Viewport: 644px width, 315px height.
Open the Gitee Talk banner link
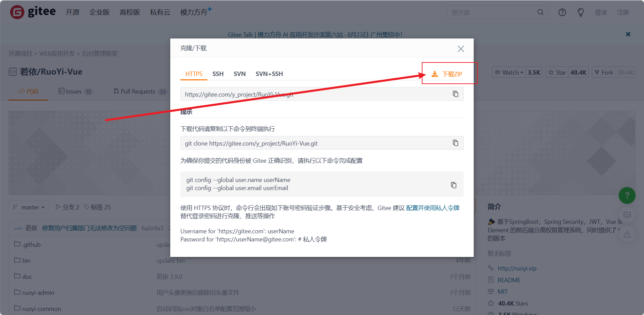pyautogui.click(x=315, y=34)
